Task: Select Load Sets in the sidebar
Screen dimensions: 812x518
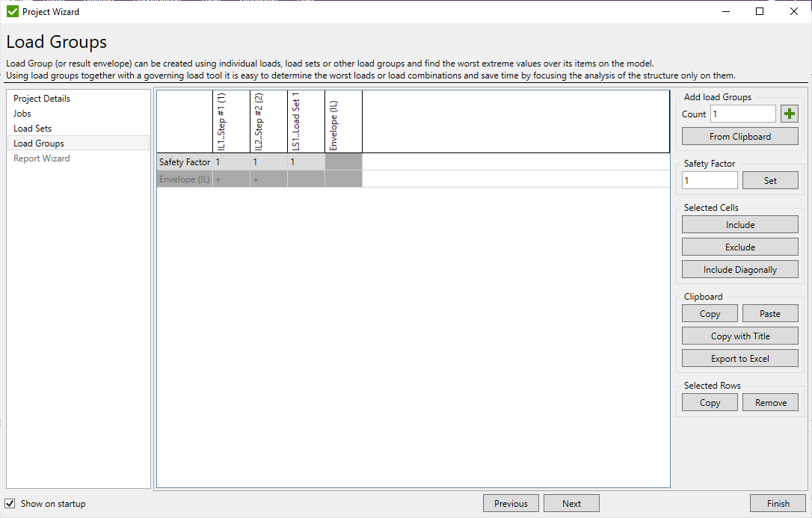Action: [x=79, y=129]
